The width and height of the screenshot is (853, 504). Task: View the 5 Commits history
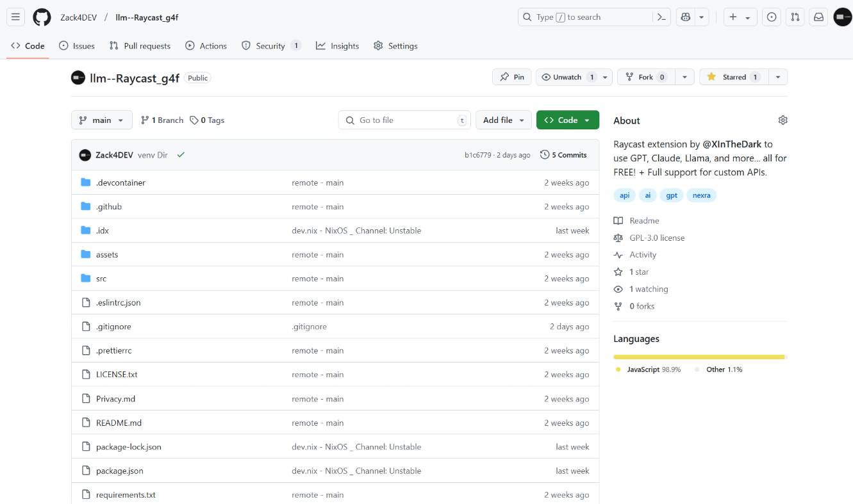point(563,155)
